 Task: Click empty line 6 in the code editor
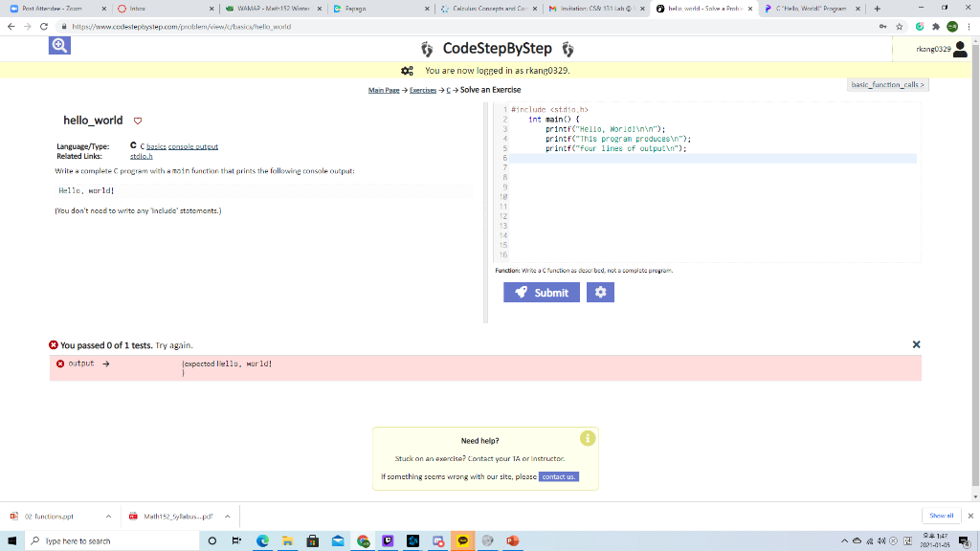pos(712,158)
